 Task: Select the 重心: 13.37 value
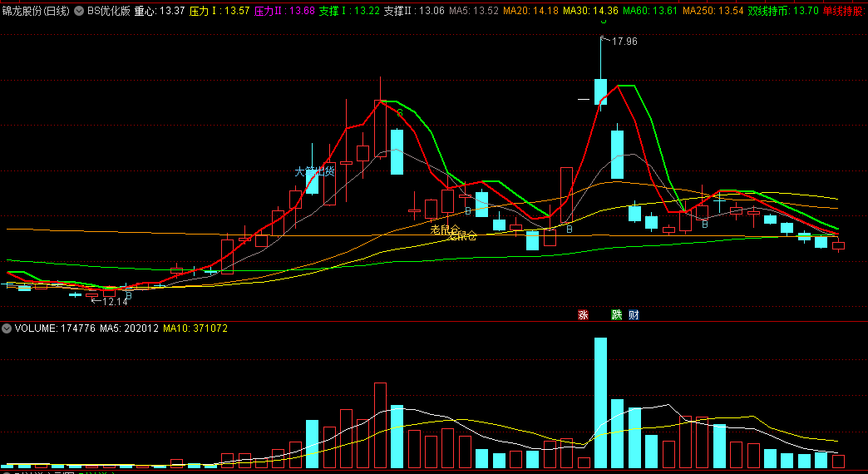tap(160, 11)
